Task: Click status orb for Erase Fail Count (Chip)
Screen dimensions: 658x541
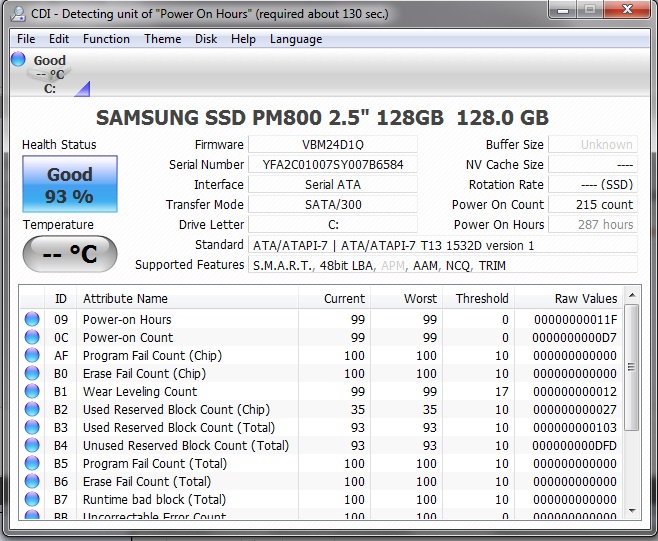Action: [x=32, y=374]
